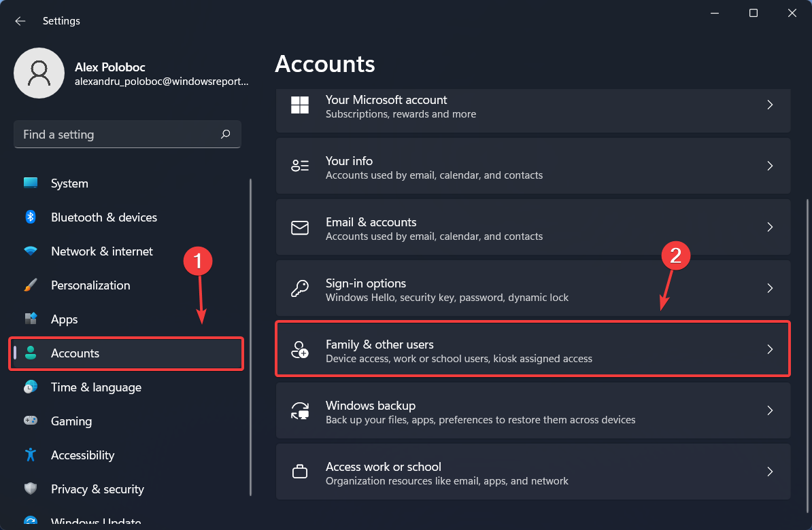Click the user profile avatar picture
This screenshot has height=530, width=812.
pos(39,73)
